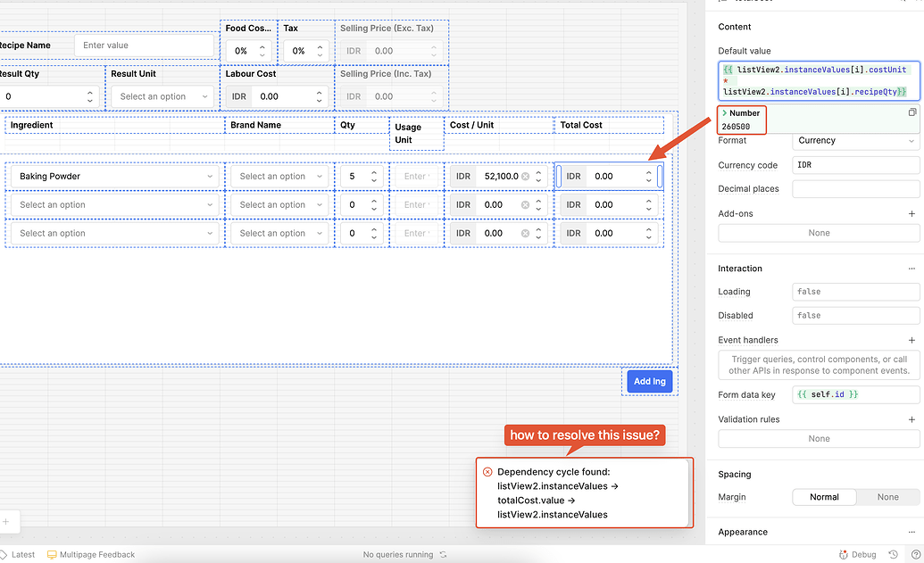The image size is (924, 563).
Task: Open the help question mark icon
Action: (x=916, y=555)
